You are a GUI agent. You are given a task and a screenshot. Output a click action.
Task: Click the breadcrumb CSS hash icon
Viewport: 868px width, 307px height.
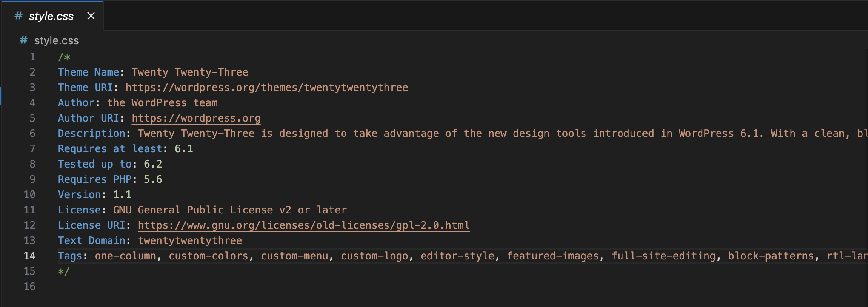pos(23,40)
